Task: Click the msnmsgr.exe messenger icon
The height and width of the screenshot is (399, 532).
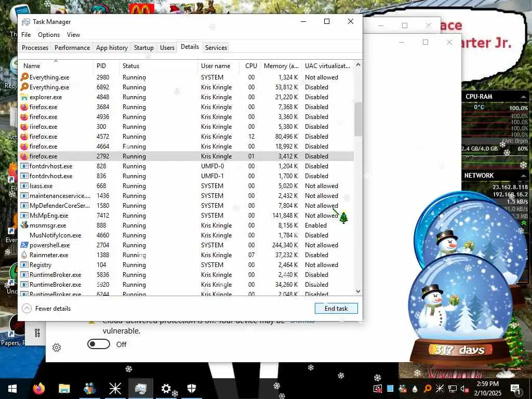Action: point(24,225)
